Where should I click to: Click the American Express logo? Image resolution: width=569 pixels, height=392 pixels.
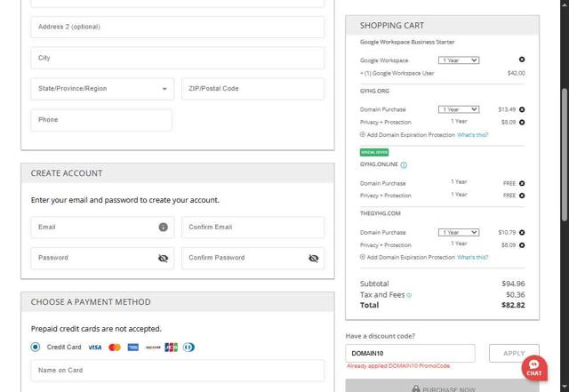click(x=133, y=348)
